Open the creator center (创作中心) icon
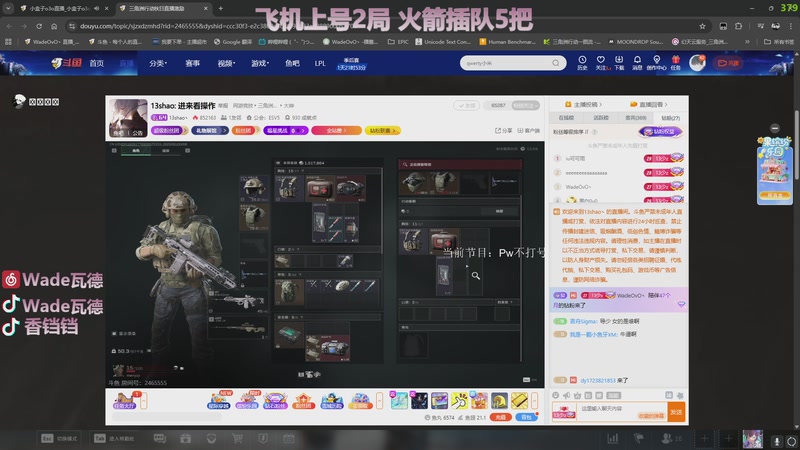The width and height of the screenshot is (800, 450). (656, 63)
